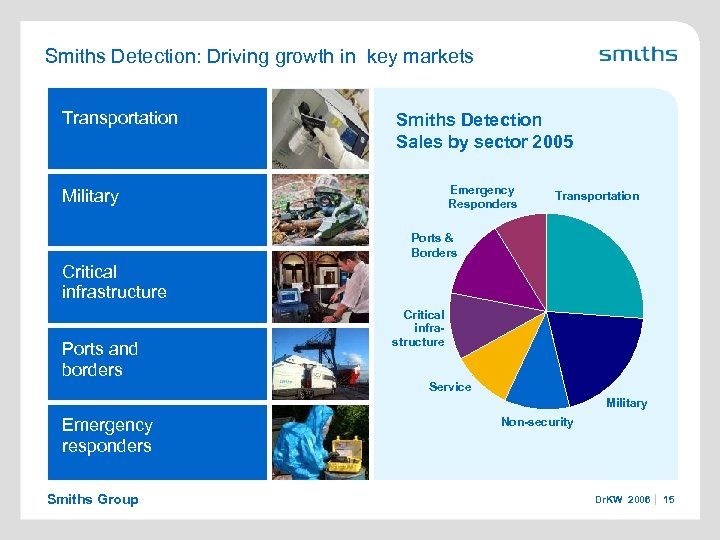
Task: Click the slide page number 15
Action: tap(669, 500)
